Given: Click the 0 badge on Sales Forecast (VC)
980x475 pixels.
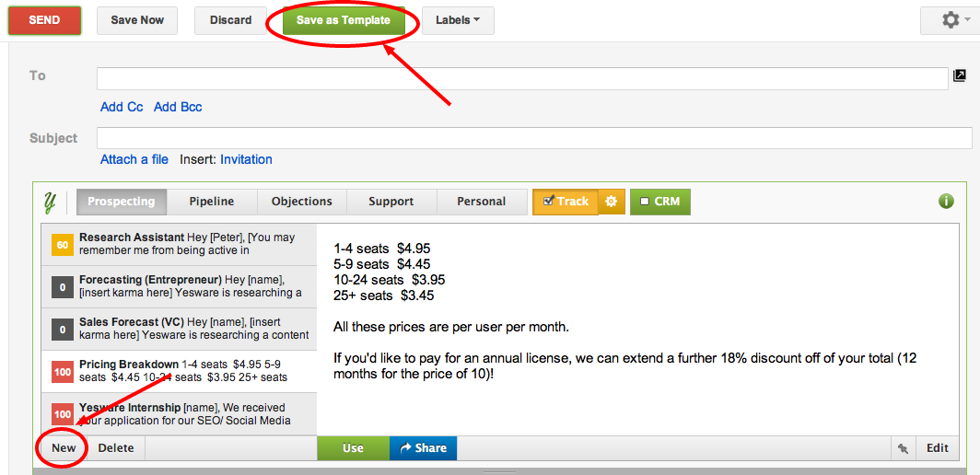Looking at the screenshot, I should (x=63, y=330).
